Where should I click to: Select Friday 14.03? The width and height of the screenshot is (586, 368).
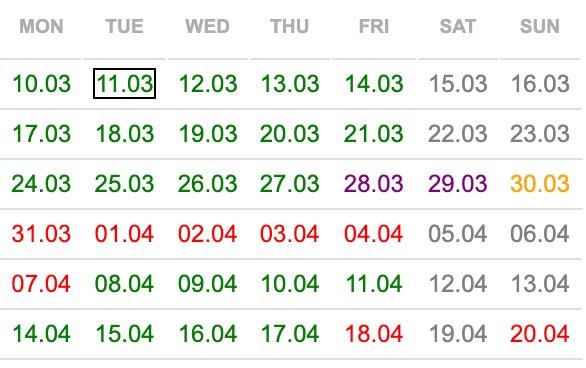[x=374, y=83]
